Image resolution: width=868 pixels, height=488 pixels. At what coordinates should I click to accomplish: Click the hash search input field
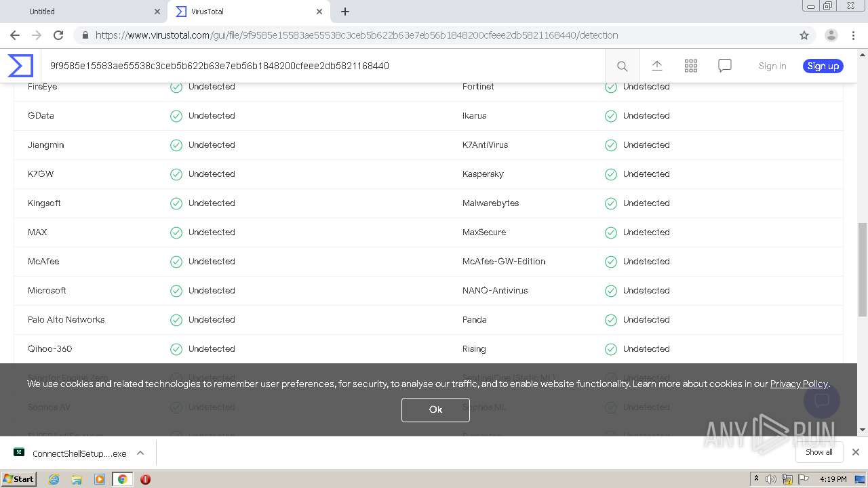(323, 66)
